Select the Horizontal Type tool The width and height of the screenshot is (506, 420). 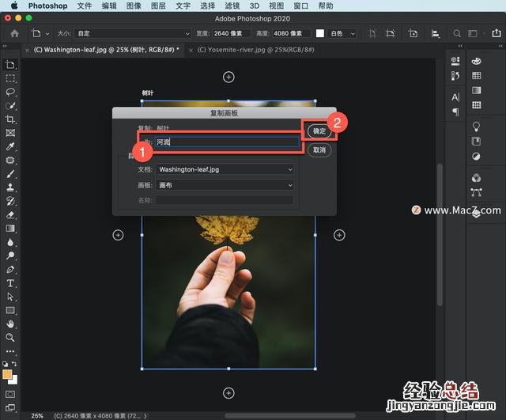10,283
